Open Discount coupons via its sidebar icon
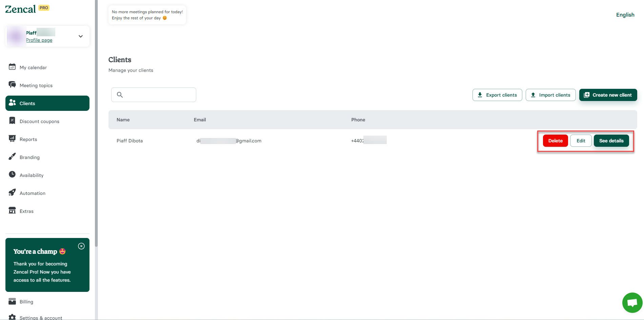 click(12, 121)
